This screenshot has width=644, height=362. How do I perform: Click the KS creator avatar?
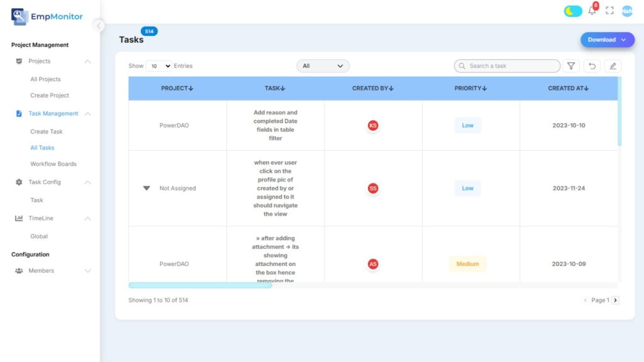click(x=373, y=126)
